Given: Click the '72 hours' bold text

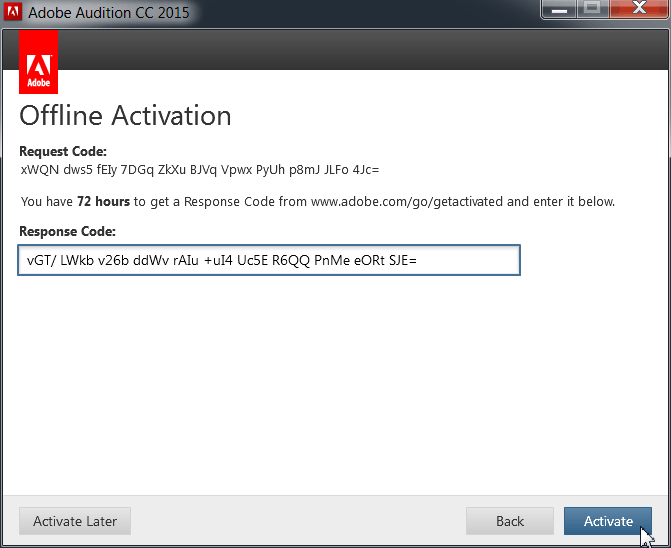Looking at the screenshot, I should coord(104,201).
